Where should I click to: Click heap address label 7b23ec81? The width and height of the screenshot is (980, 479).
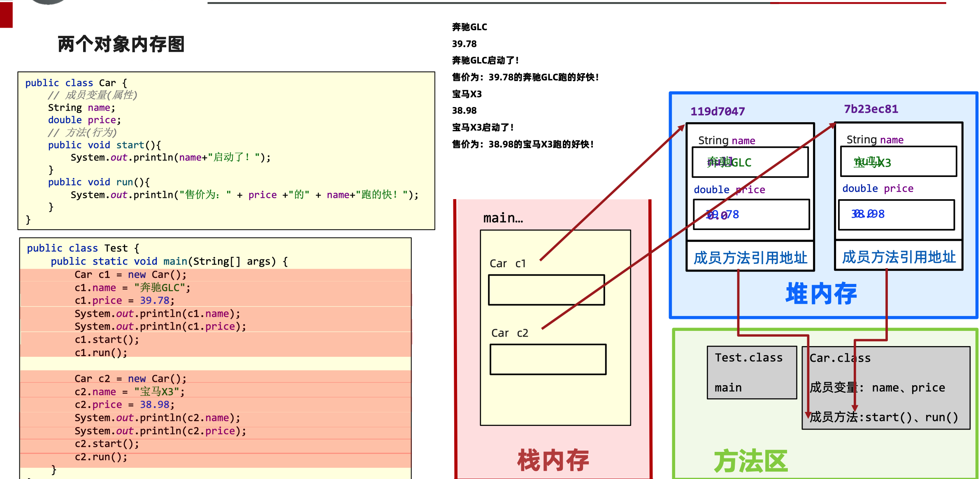871,109
